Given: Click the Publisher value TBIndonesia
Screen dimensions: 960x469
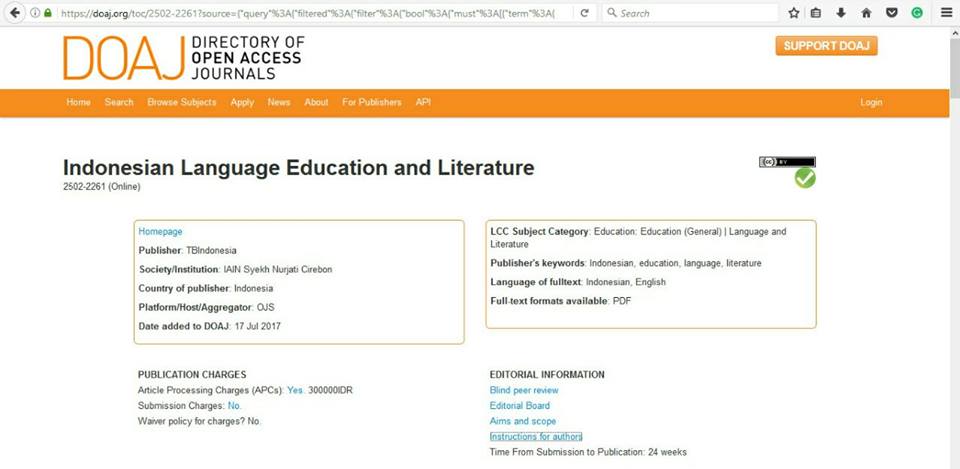Looking at the screenshot, I should click(x=211, y=250).
